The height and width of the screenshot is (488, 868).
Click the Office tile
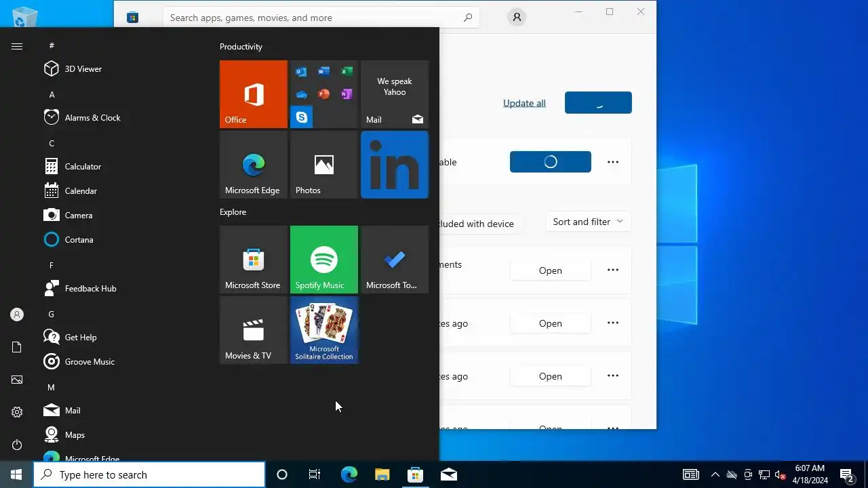(254, 94)
